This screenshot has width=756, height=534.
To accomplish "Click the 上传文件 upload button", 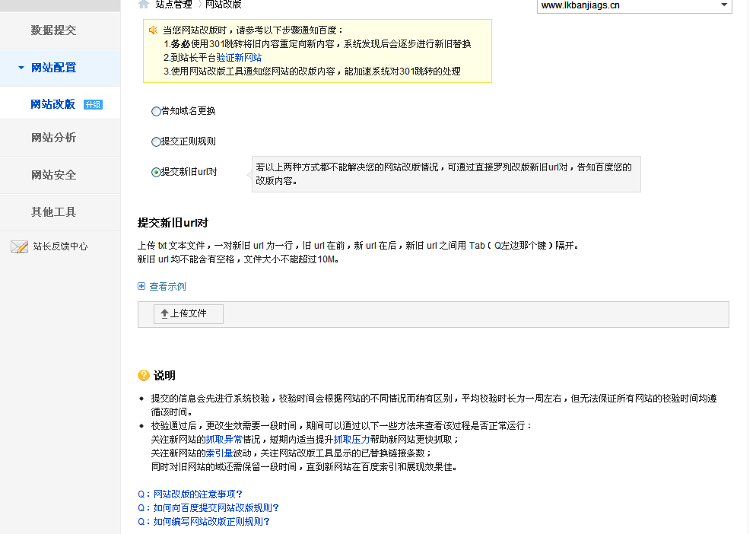I will tap(189, 314).
